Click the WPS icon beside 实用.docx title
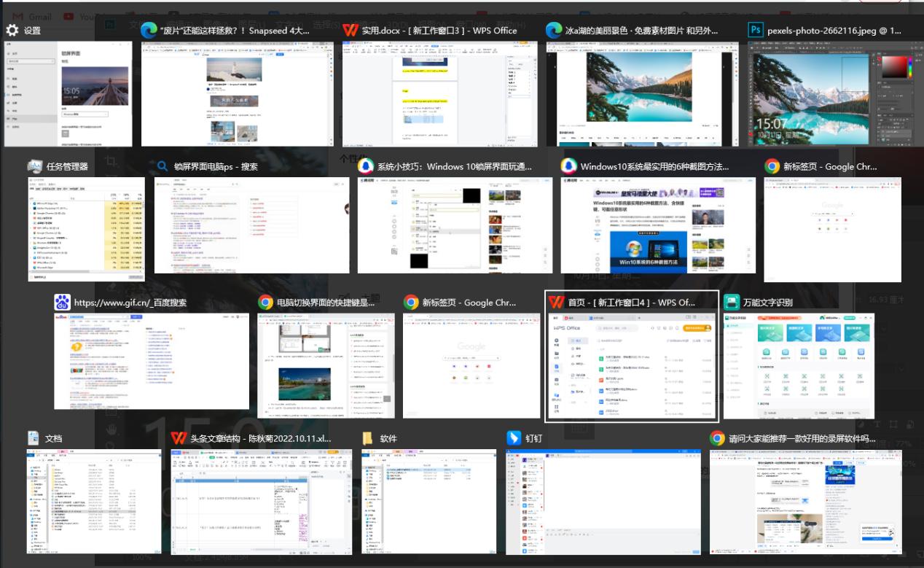This screenshot has height=568, width=924. coord(351,31)
